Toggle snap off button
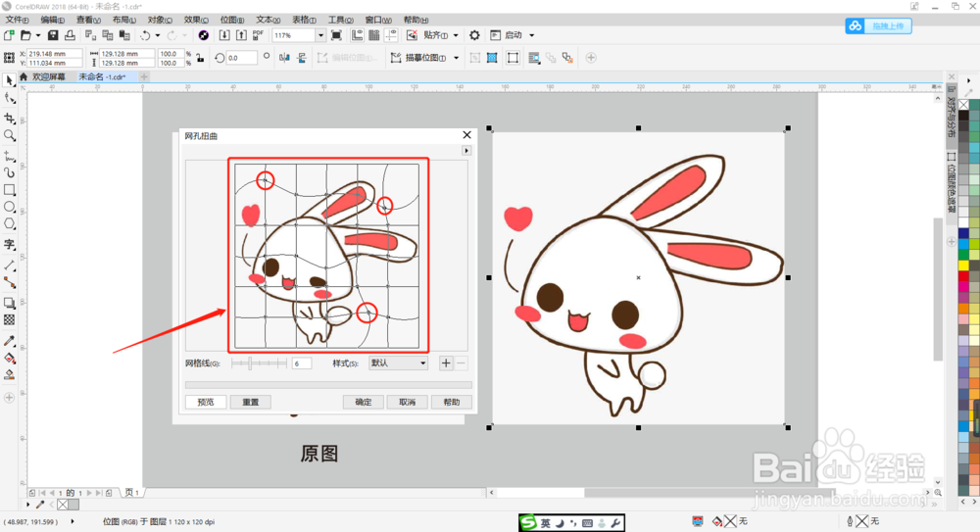This screenshot has height=532, width=980. tap(412, 35)
